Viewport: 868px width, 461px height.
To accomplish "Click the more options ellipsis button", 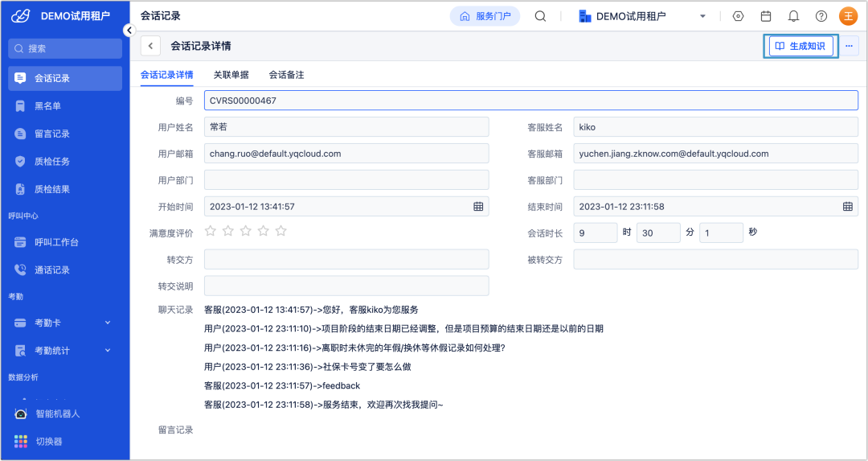I will tap(849, 46).
